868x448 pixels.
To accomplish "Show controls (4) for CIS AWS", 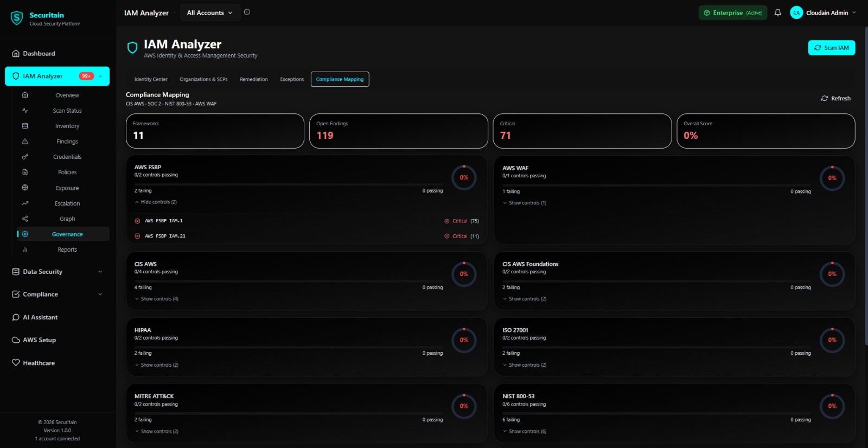I will pyautogui.click(x=156, y=299).
